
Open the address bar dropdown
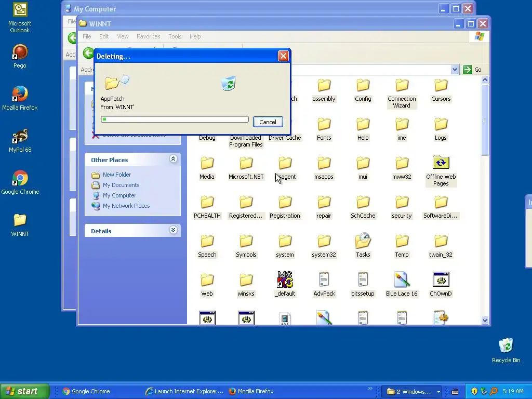click(455, 70)
